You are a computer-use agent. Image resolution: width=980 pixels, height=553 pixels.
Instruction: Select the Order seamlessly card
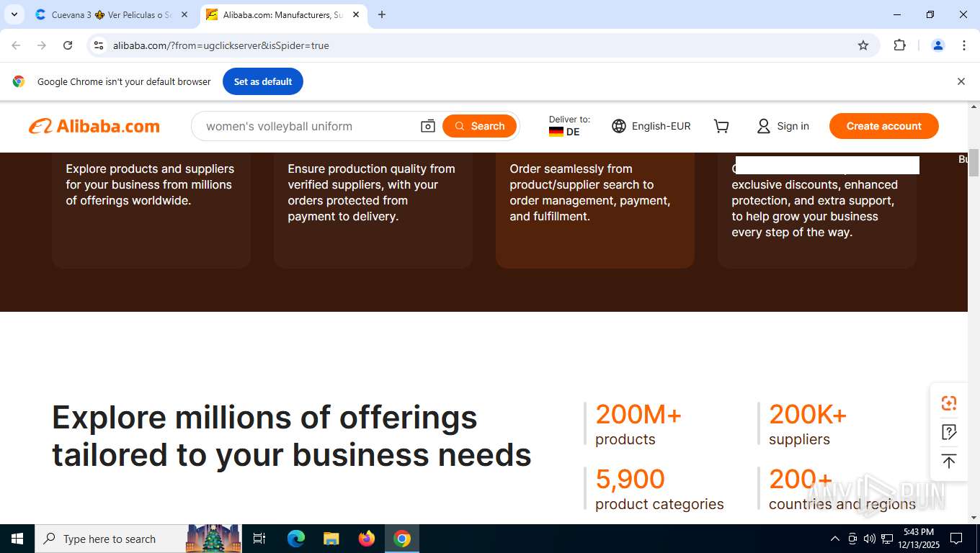(595, 210)
